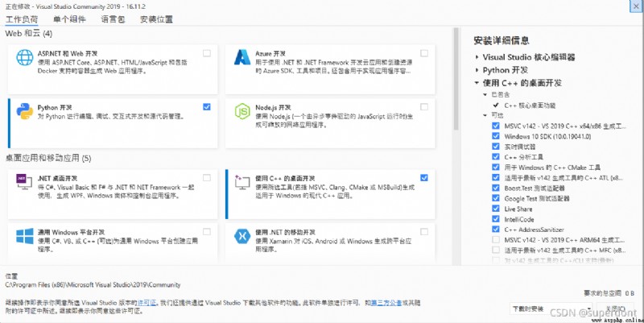Expand the Python 开发 details node
This screenshot has width=644, height=323.
pos(477,70)
